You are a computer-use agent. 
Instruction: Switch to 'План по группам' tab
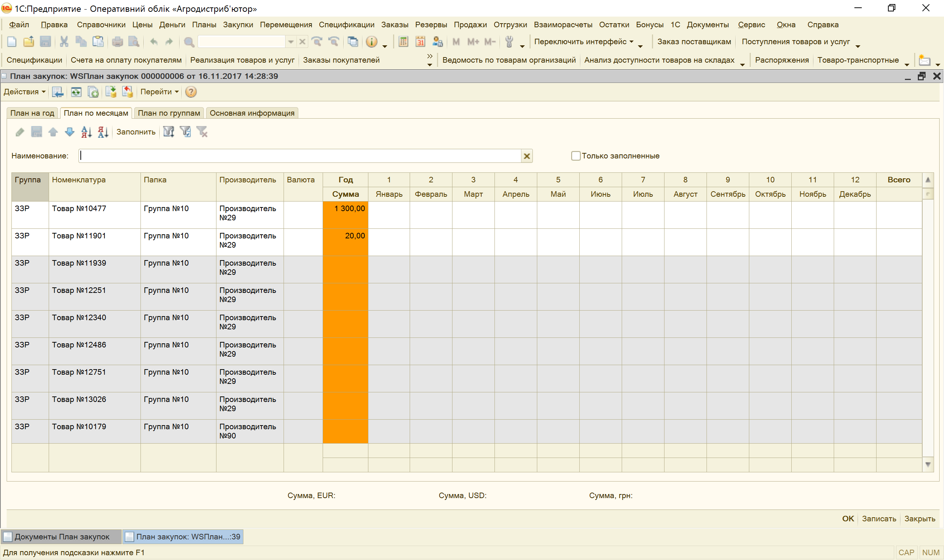(169, 113)
